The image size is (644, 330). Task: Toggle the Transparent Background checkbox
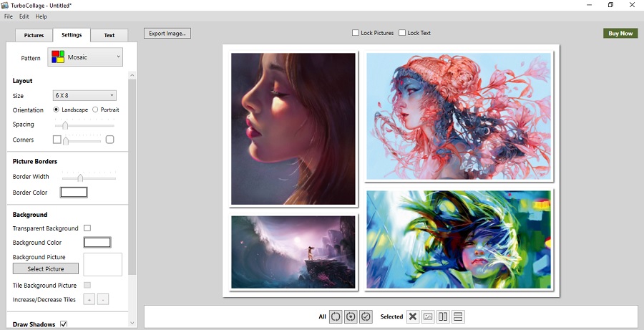(87, 228)
